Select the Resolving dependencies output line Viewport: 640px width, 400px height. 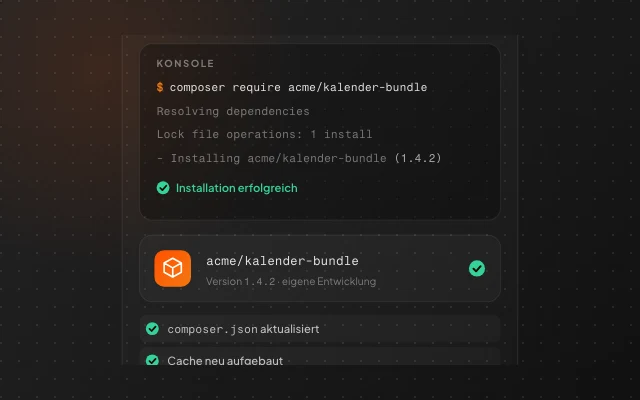click(x=233, y=111)
